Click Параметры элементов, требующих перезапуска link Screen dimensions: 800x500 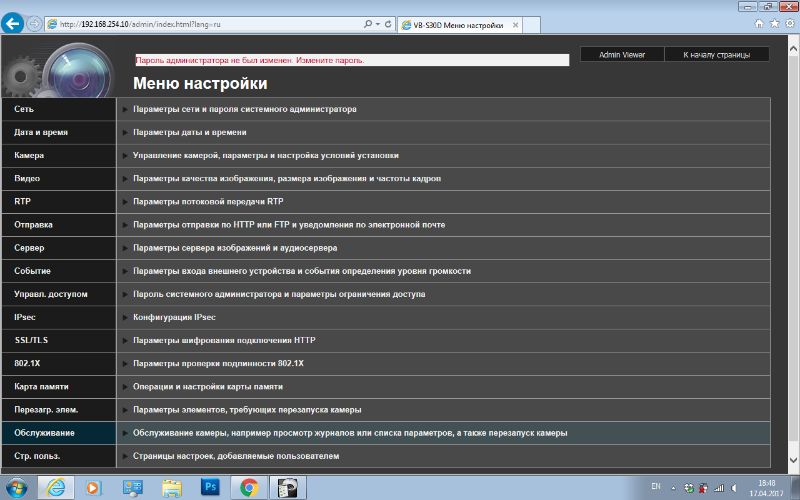247,410
